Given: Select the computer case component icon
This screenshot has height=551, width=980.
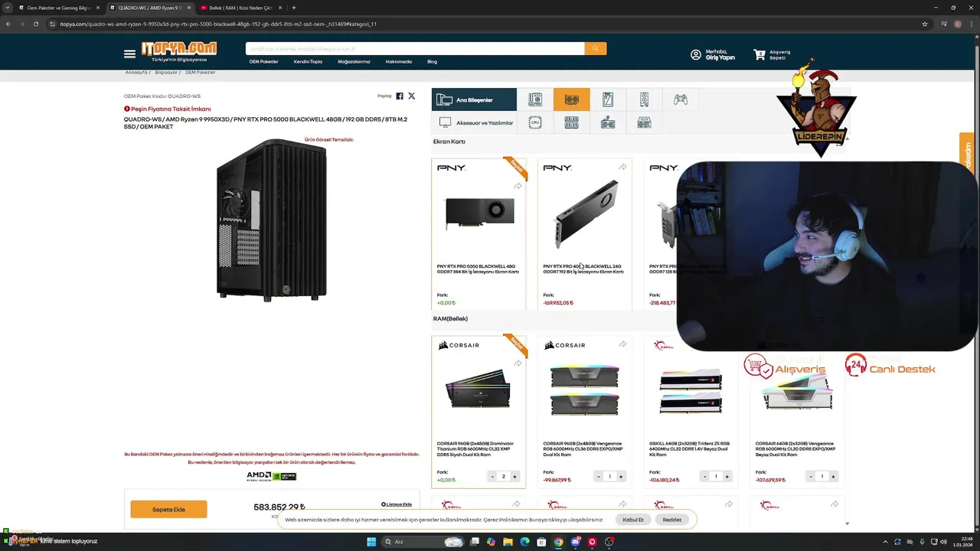Looking at the screenshot, I should coord(644,99).
